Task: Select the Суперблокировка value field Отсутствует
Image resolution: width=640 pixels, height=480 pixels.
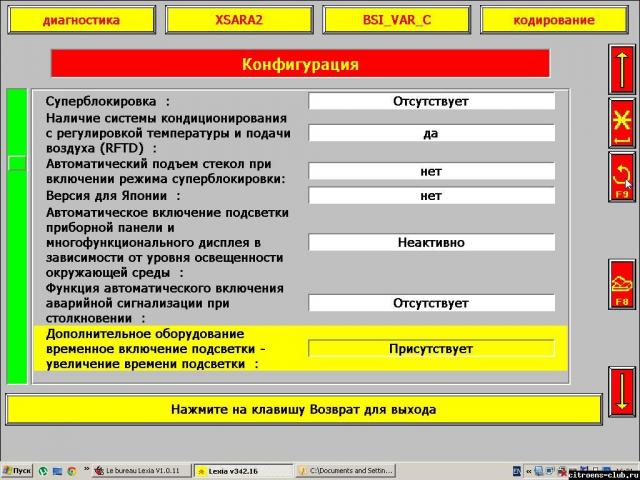Action: (x=431, y=101)
